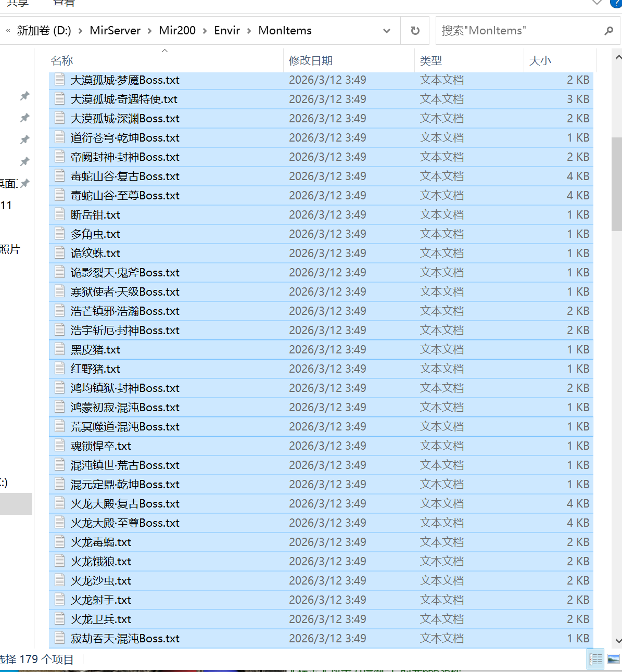Open the chevron after 新加卷 (D:) in the breadcrumb
The image size is (622, 672).
80,31
